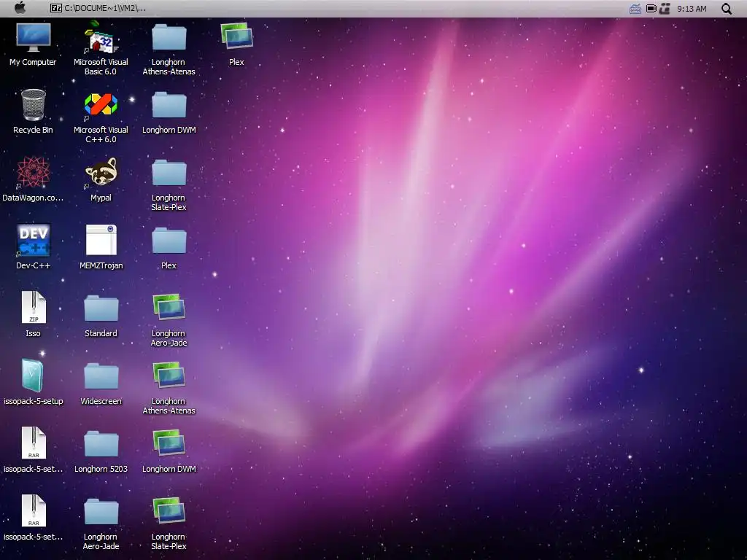Click the "Standard" label text
Image resolution: width=747 pixels, height=560 pixels.
tap(101, 333)
